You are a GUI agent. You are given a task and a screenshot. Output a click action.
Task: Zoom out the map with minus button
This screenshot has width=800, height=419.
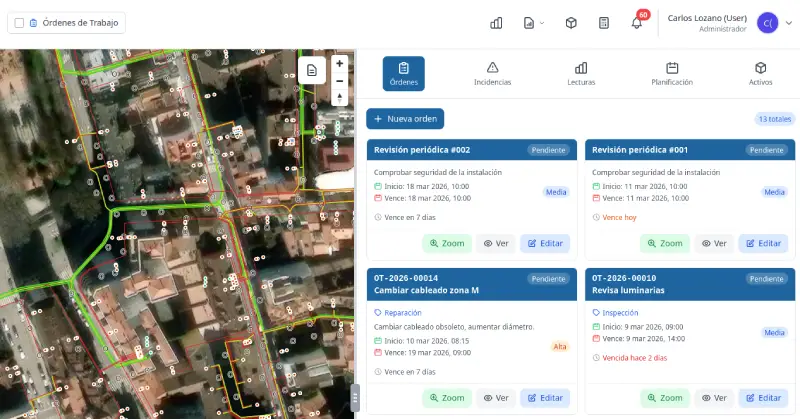click(x=339, y=81)
